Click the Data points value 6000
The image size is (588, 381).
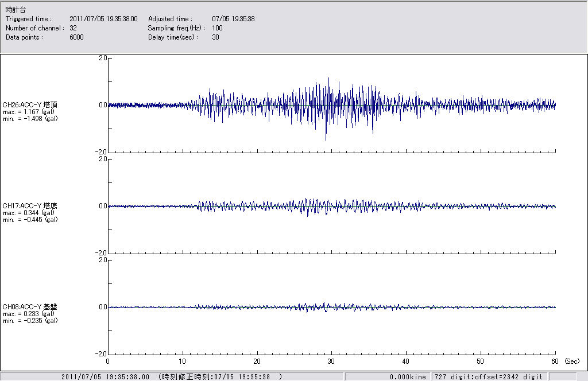[x=76, y=37]
